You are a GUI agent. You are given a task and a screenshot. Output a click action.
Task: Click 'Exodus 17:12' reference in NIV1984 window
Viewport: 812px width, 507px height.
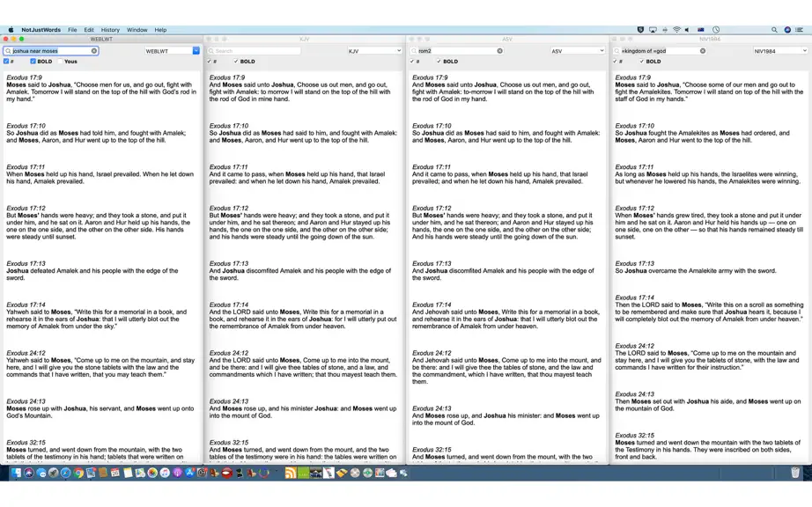pos(635,208)
